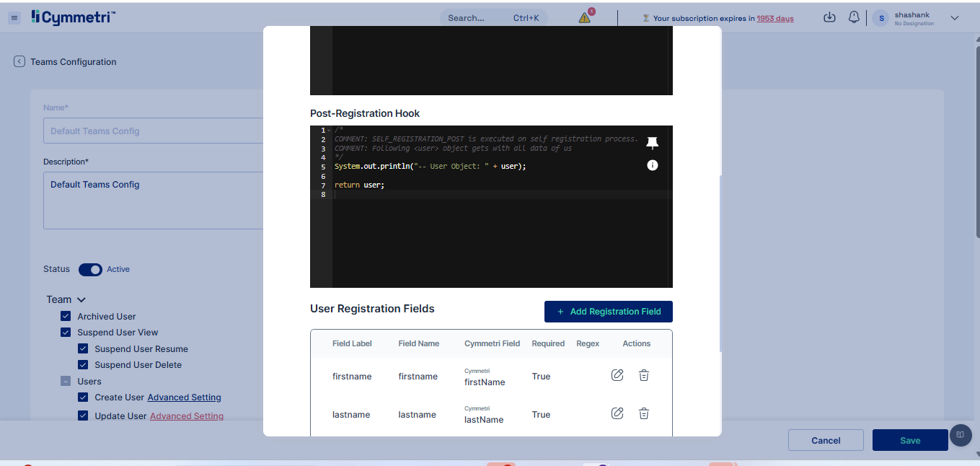The image size is (980, 466).
Task: Open the notifications bell
Action: 854,17
